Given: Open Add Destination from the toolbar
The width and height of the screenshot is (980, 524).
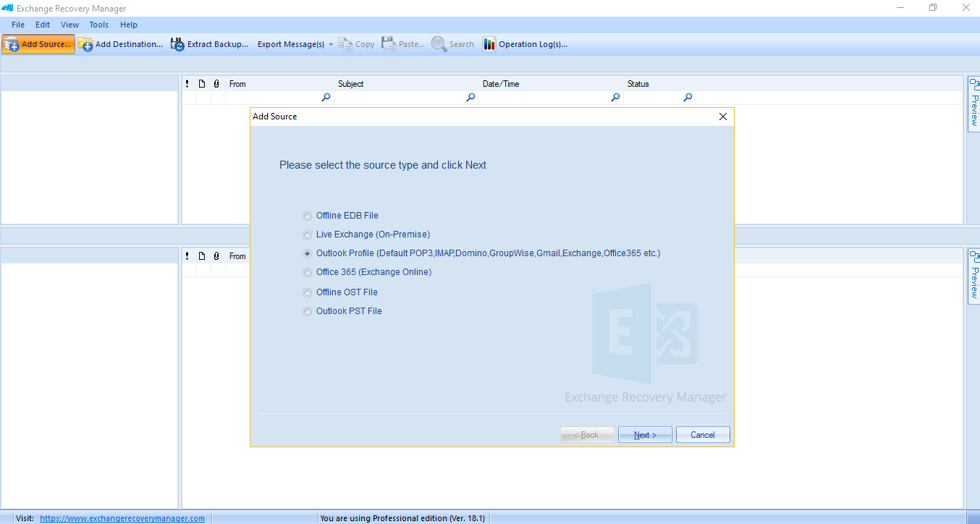Looking at the screenshot, I should (121, 44).
